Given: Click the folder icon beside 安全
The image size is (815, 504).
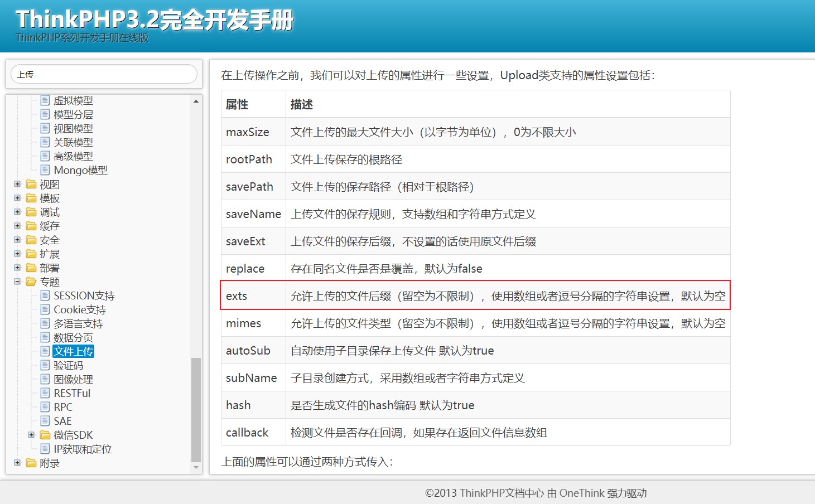Looking at the screenshot, I should (x=31, y=240).
